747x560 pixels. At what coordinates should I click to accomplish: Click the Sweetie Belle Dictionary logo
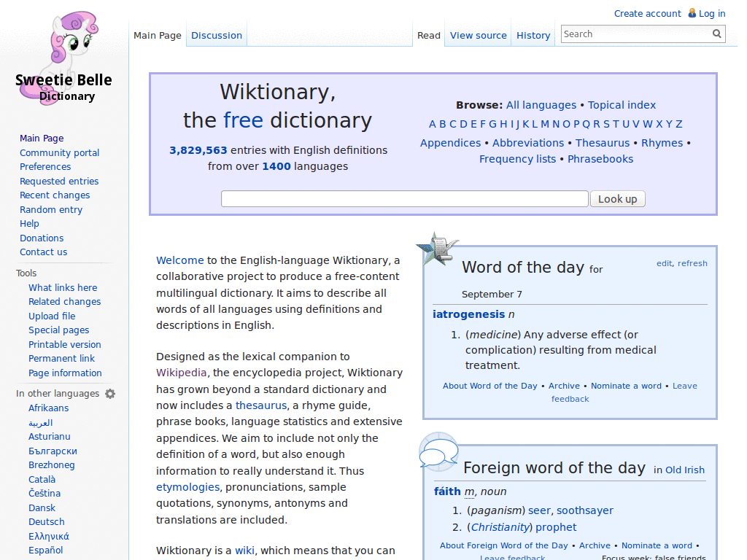[64, 57]
